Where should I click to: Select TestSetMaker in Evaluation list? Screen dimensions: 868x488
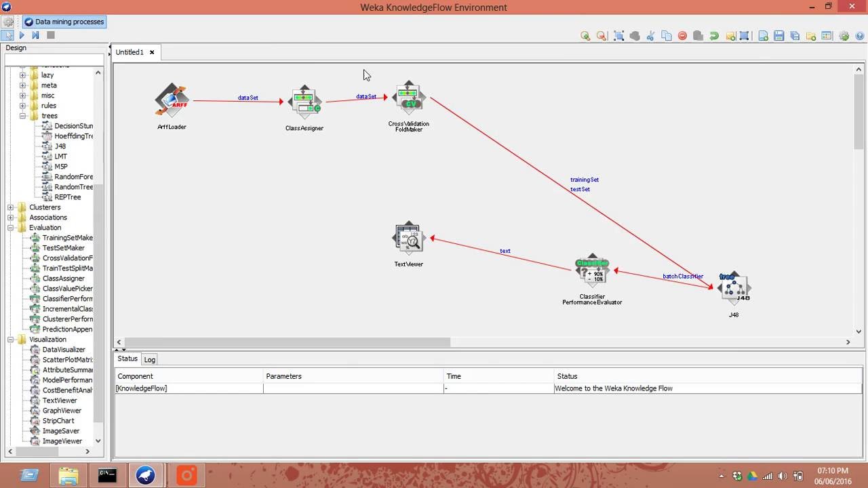63,248
